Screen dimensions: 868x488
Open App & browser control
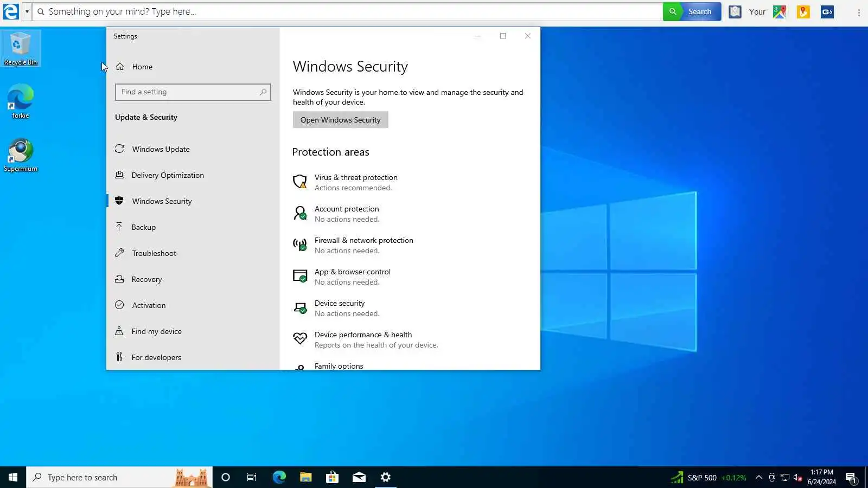tap(342, 277)
